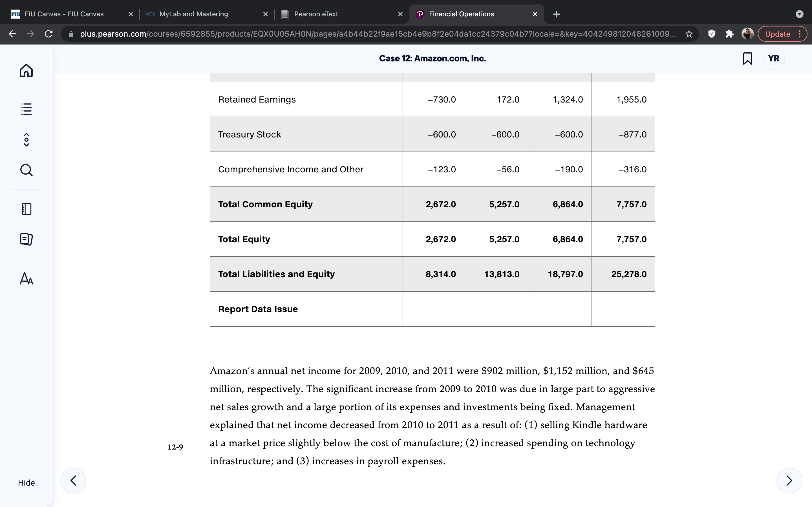The image size is (812, 507).
Task: Open the eText home icon
Action: (26, 70)
